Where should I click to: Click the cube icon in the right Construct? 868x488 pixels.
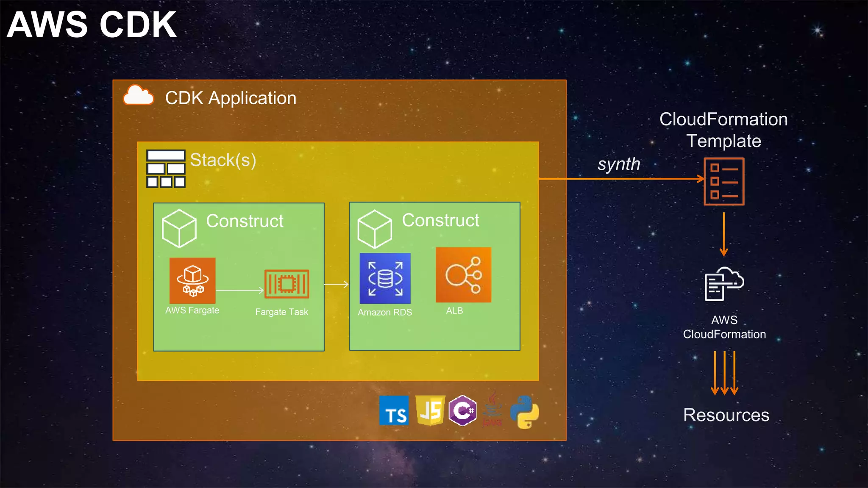375,229
